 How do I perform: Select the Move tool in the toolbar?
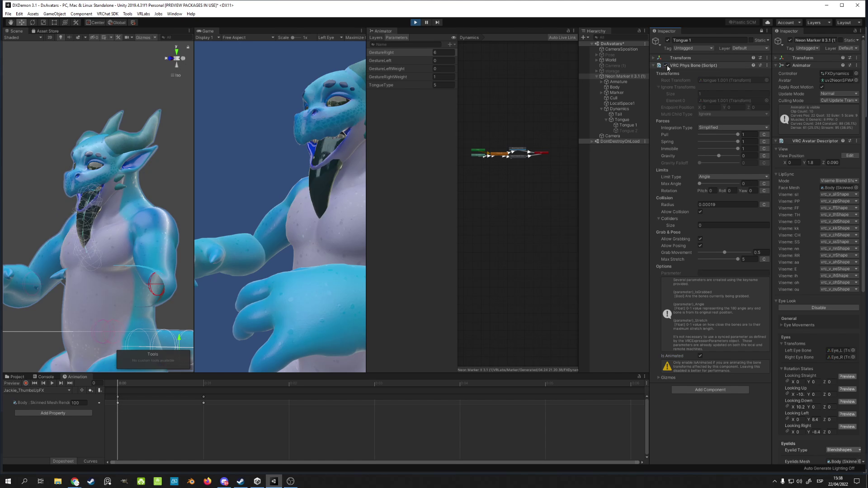pos(21,22)
